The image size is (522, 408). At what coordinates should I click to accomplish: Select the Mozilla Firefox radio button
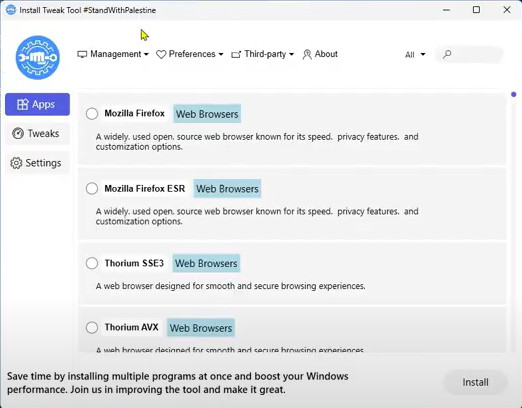(92, 114)
